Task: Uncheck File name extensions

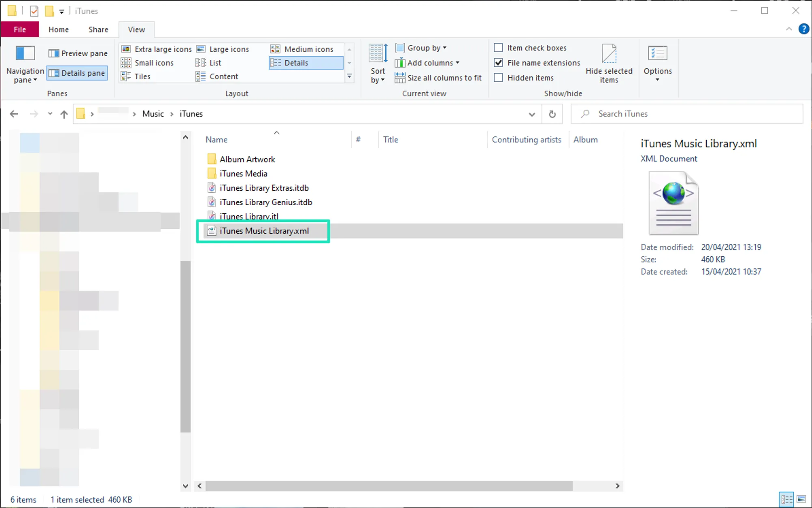Action: pos(499,63)
